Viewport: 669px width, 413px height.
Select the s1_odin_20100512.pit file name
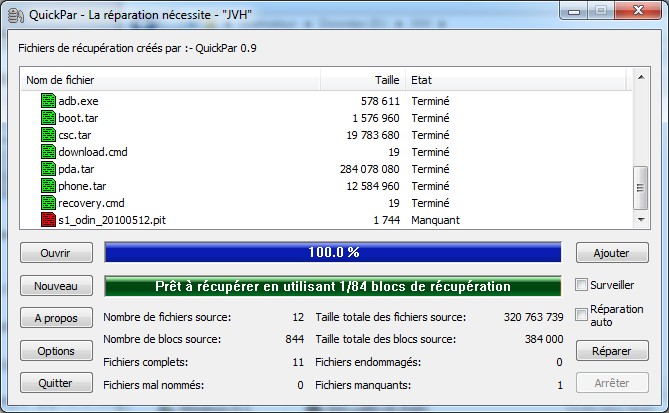point(112,220)
